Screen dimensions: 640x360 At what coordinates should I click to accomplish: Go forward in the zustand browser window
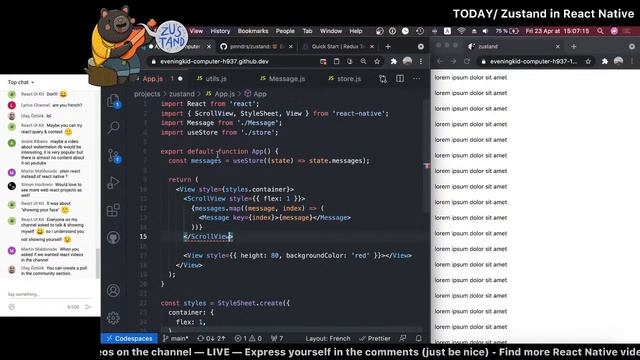[453, 61]
